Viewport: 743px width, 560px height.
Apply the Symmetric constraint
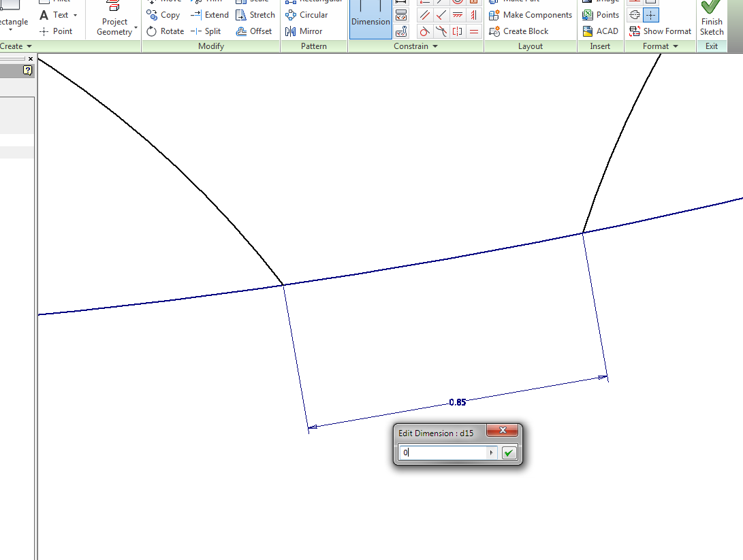tap(457, 31)
